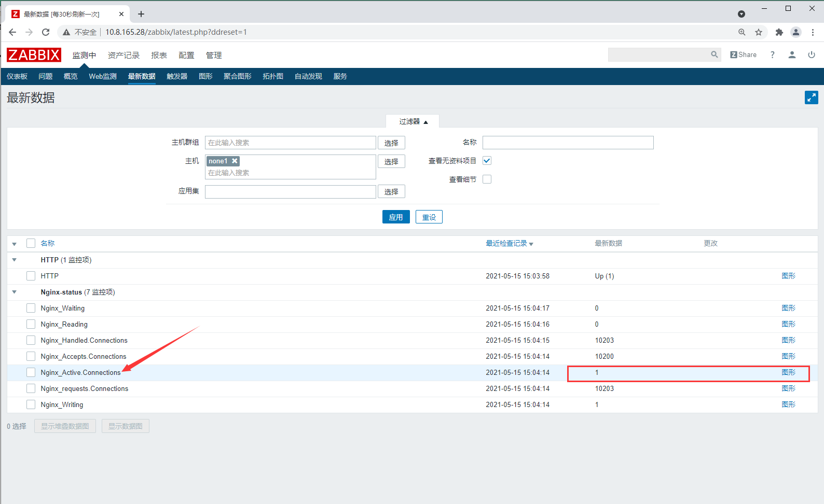Viewport: 824px width, 504px height.
Task: Open the 配置 main menu
Action: (x=186, y=55)
